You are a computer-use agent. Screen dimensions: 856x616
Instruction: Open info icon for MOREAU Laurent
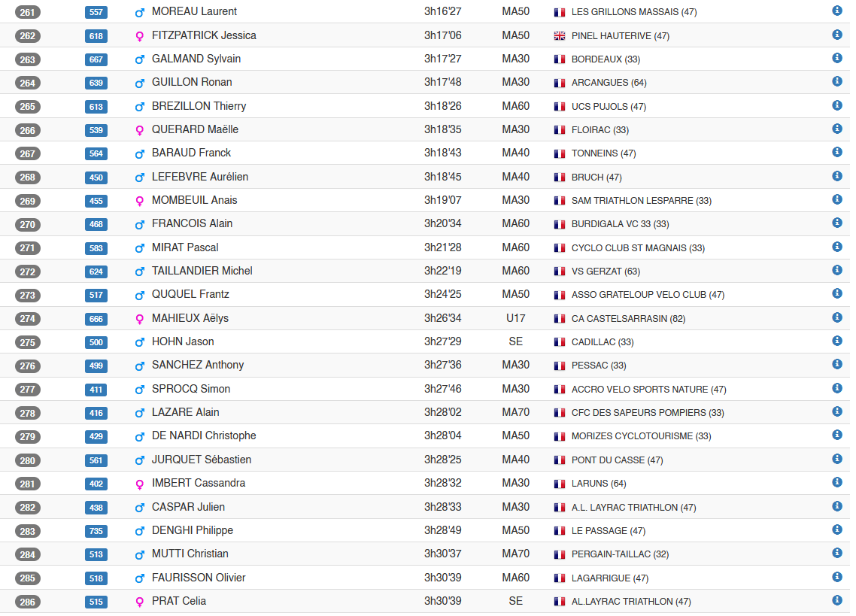[836, 11]
